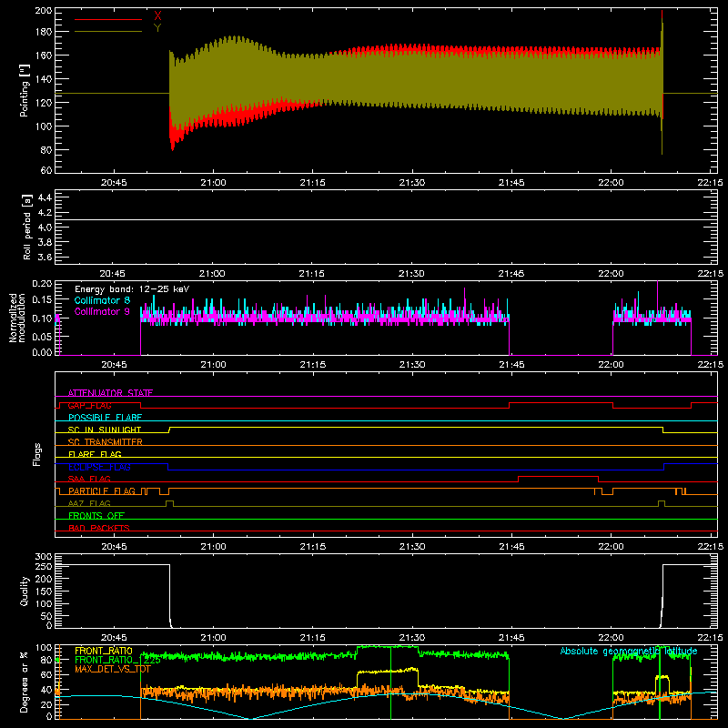Click the SC_IN_SUNLIGHT flag label
The width and height of the screenshot is (728, 728).
click(x=105, y=430)
